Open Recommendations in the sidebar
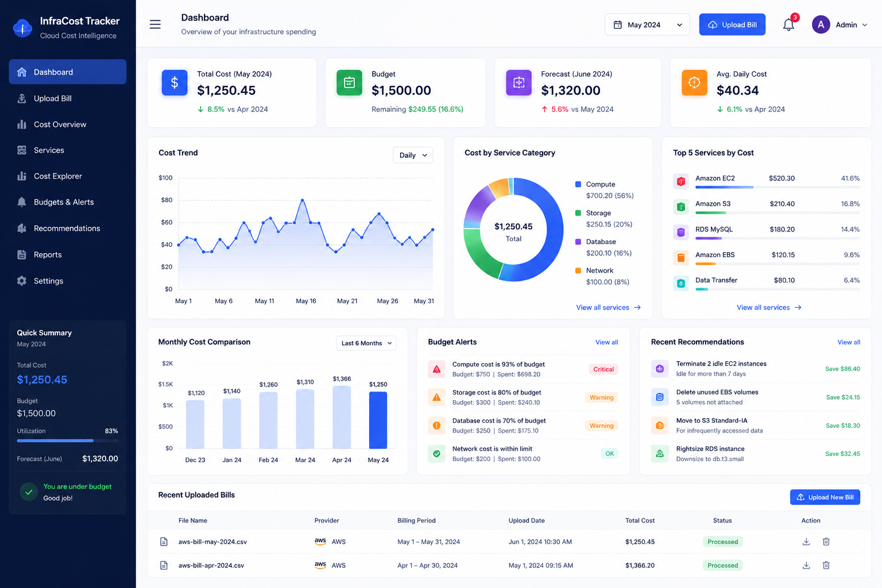 coord(68,229)
